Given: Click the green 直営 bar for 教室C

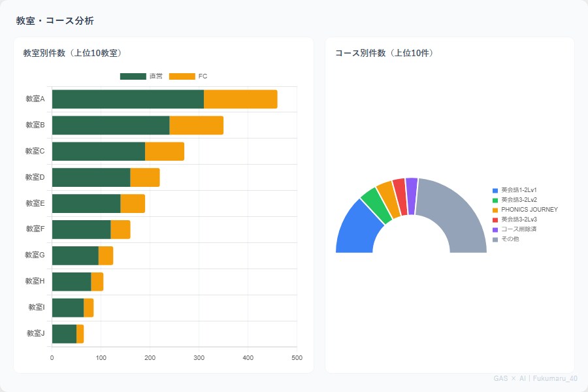Looking at the screenshot, I should (99, 151).
